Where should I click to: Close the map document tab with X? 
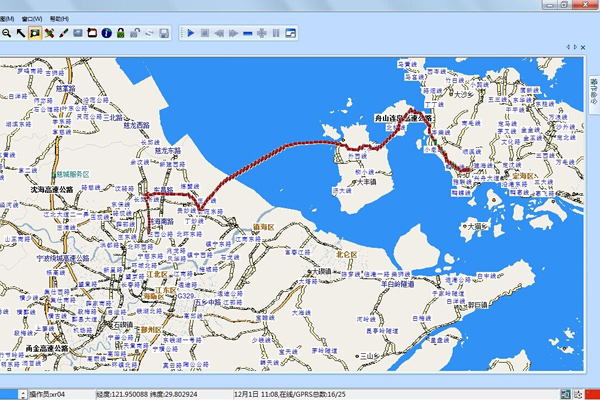pyautogui.click(x=585, y=47)
